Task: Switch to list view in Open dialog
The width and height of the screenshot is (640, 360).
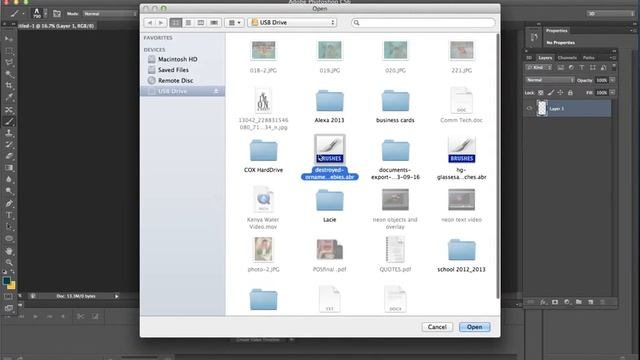Action: pyautogui.click(x=188, y=23)
